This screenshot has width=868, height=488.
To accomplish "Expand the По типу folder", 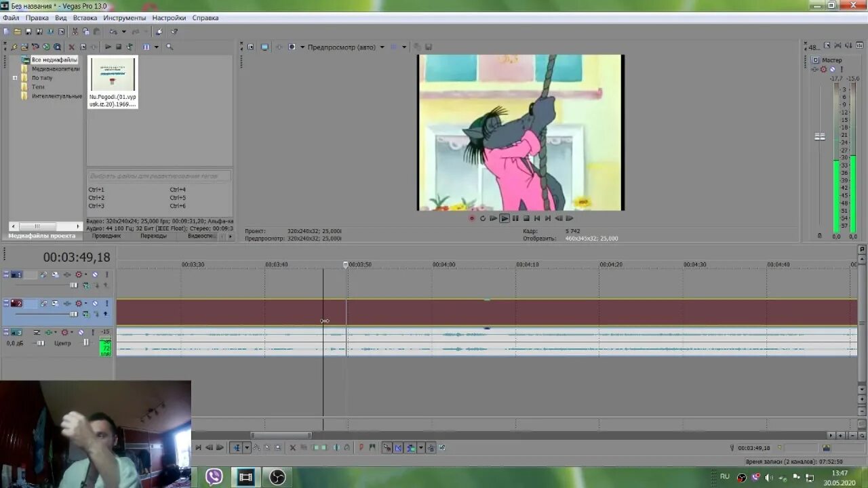I will click(x=15, y=78).
